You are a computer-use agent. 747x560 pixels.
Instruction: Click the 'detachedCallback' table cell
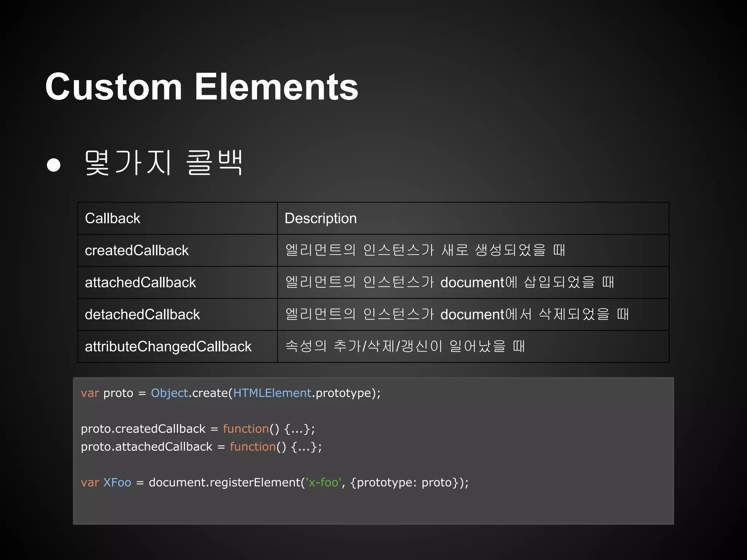pyautogui.click(x=178, y=315)
